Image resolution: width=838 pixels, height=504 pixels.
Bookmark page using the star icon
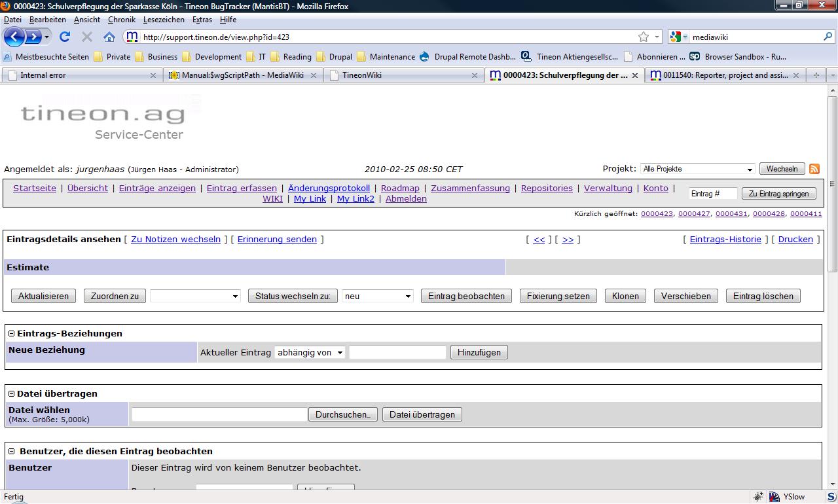(x=644, y=37)
